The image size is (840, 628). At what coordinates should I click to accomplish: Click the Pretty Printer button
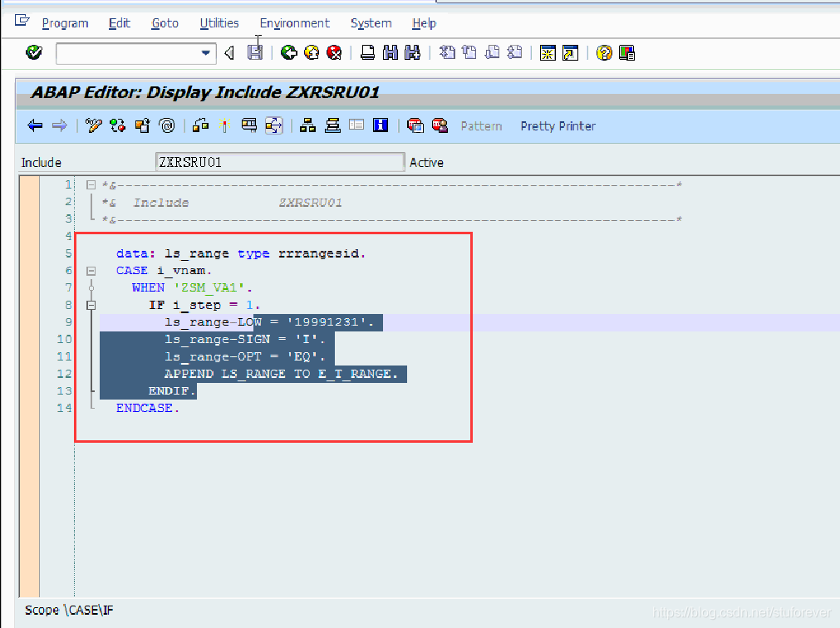click(x=558, y=126)
